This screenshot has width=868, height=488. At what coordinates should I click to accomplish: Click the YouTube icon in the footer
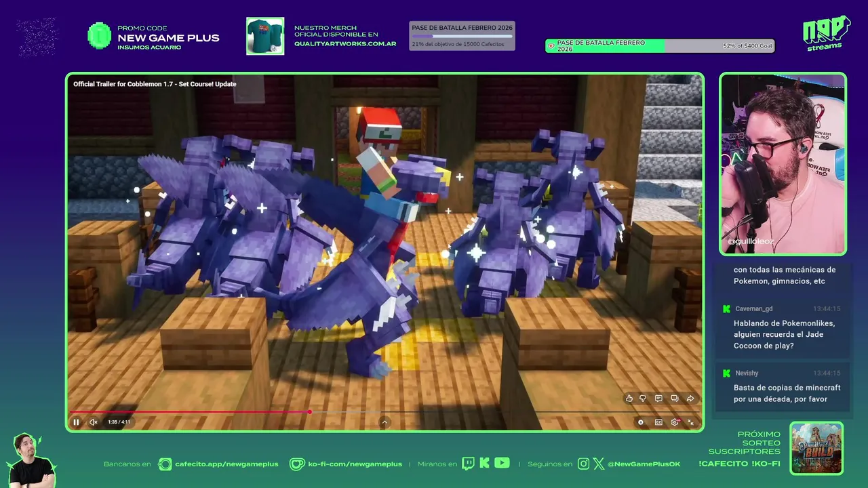(x=502, y=464)
